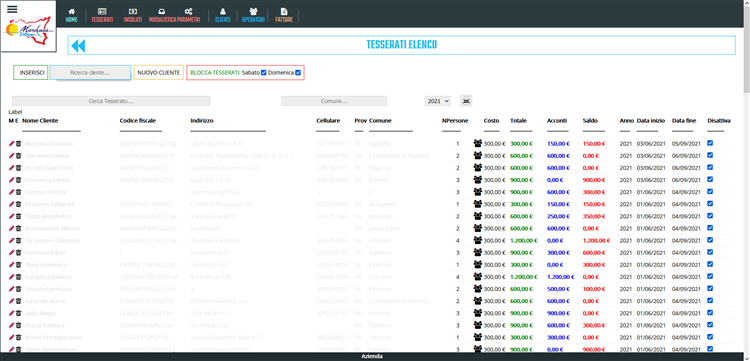This screenshot has height=361, width=750.
Task: Focus the Ricerca cliente search field
Action: coord(90,73)
